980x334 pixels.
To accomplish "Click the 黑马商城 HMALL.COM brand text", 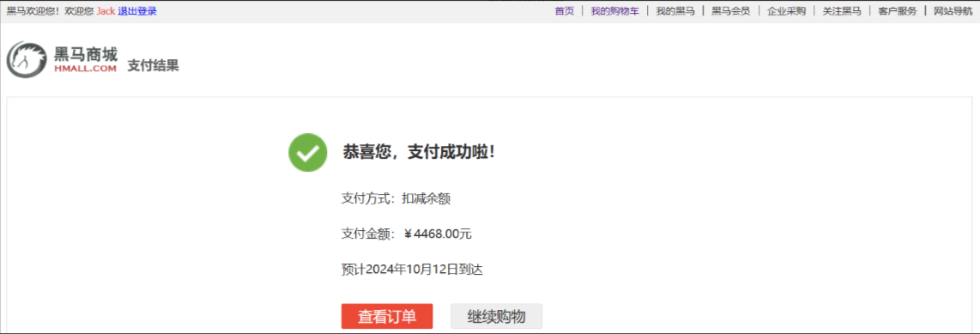I will click(86, 60).
